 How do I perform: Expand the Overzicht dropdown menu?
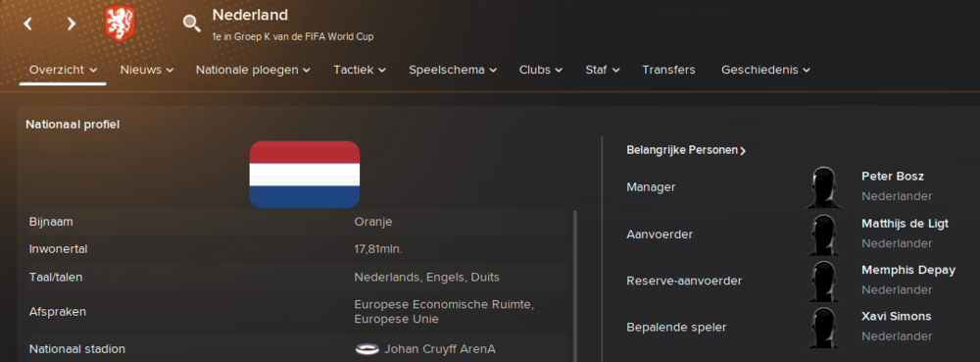(63, 70)
